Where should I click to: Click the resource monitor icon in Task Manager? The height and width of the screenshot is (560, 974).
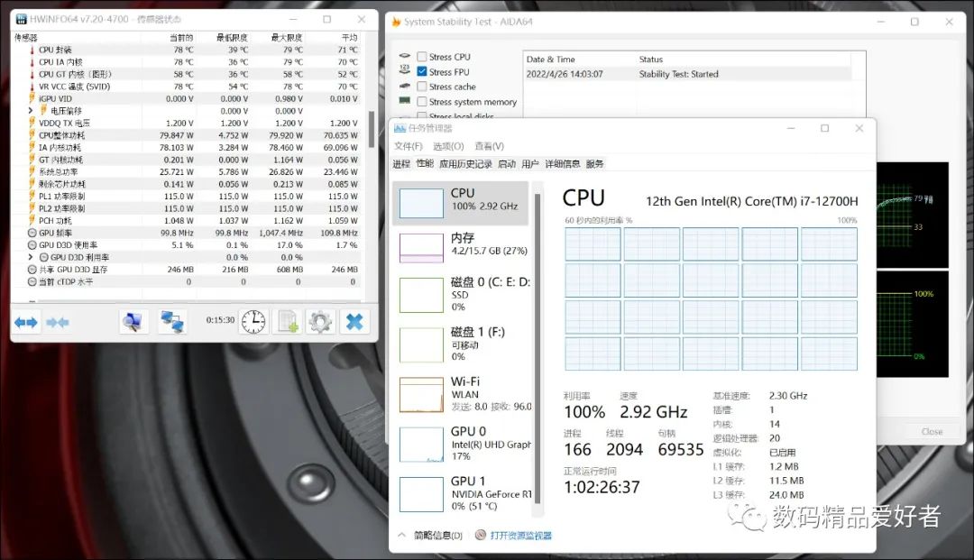480,535
